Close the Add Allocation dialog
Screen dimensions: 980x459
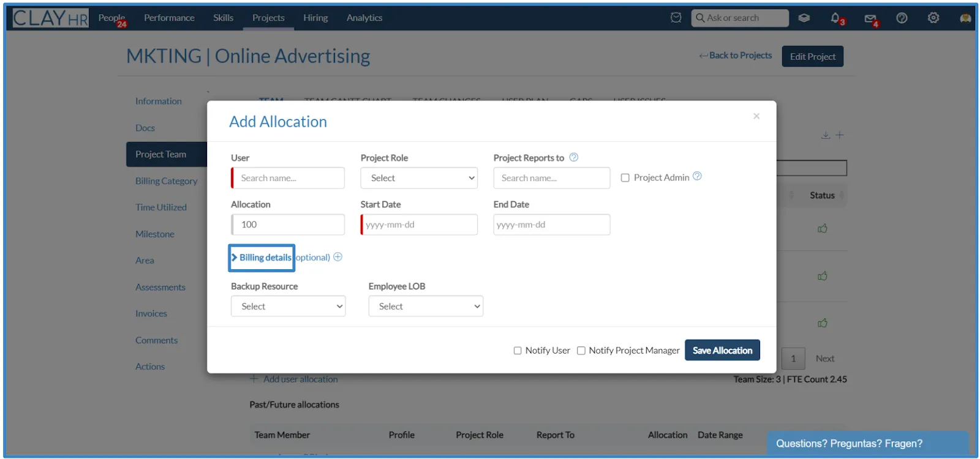click(756, 116)
